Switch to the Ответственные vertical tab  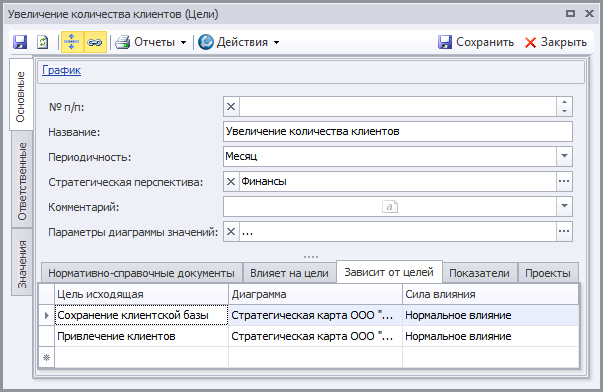(x=22, y=181)
